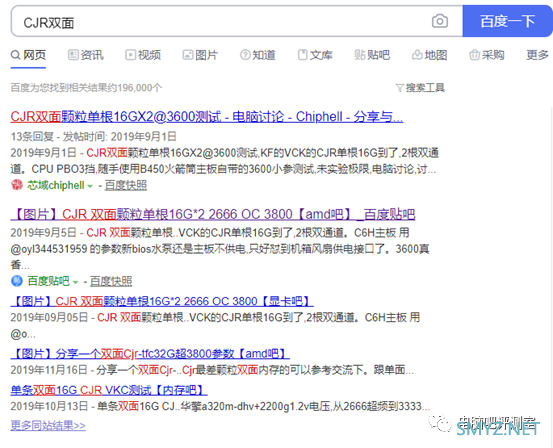Open the 芯城chiphell source link

[56, 185]
